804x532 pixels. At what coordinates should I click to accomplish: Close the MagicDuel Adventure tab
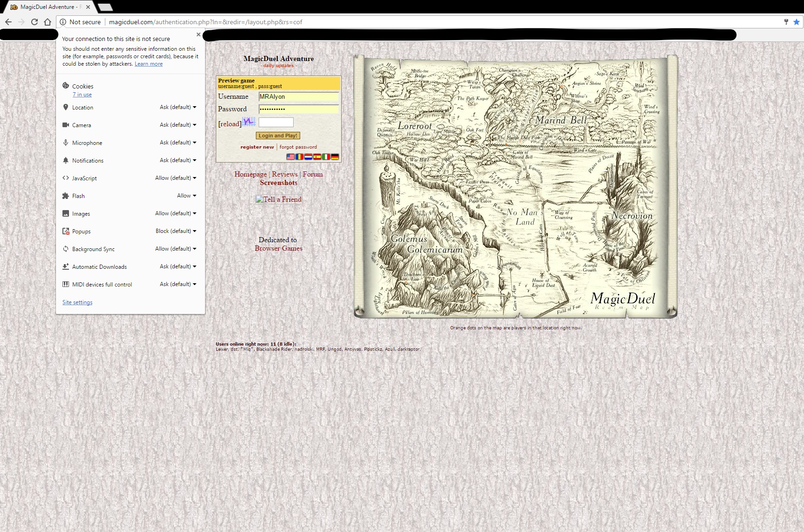(x=88, y=7)
